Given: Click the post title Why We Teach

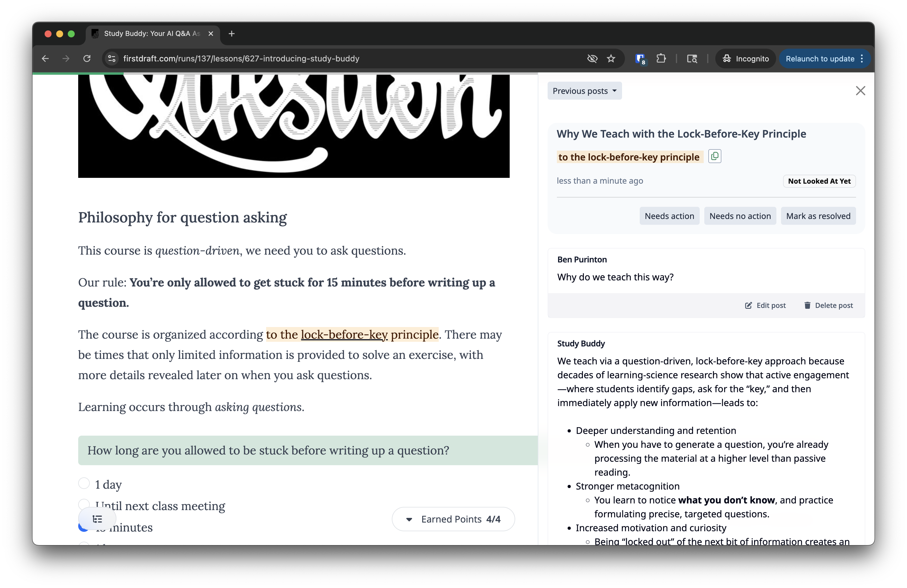Looking at the screenshot, I should click(x=681, y=134).
